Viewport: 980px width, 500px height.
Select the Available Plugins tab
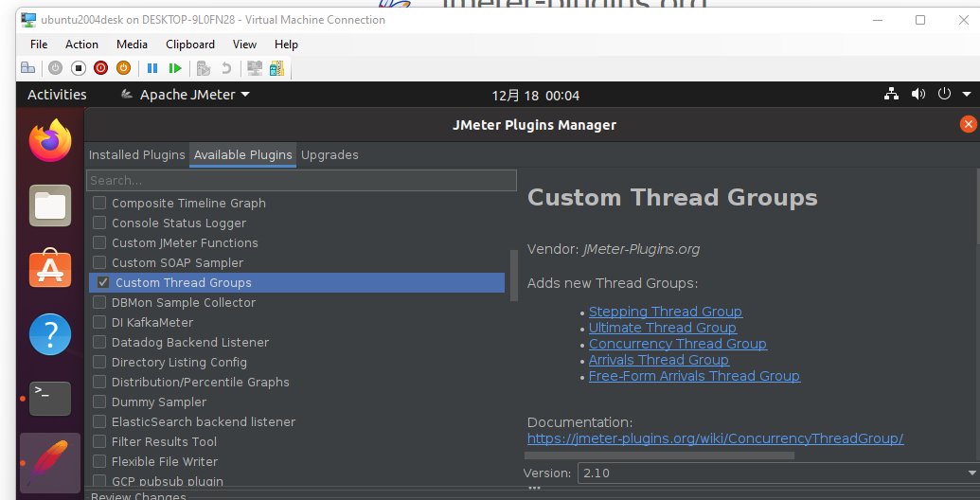tap(243, 155)
